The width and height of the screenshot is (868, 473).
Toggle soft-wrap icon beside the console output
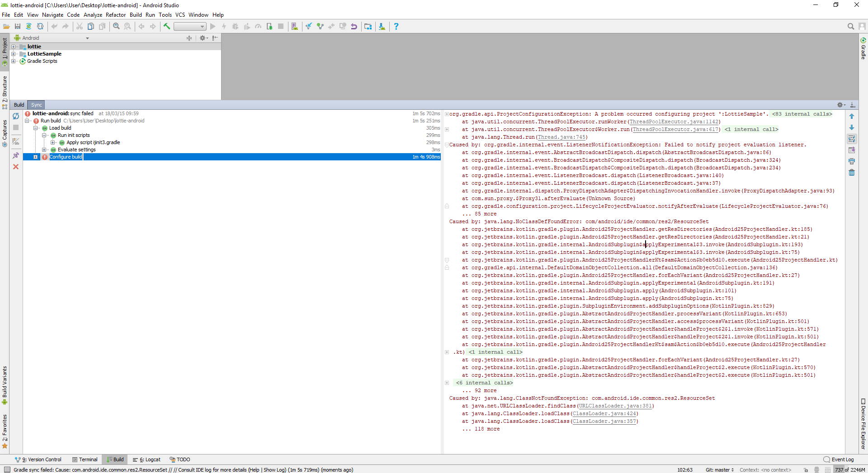tap(852, 139)
